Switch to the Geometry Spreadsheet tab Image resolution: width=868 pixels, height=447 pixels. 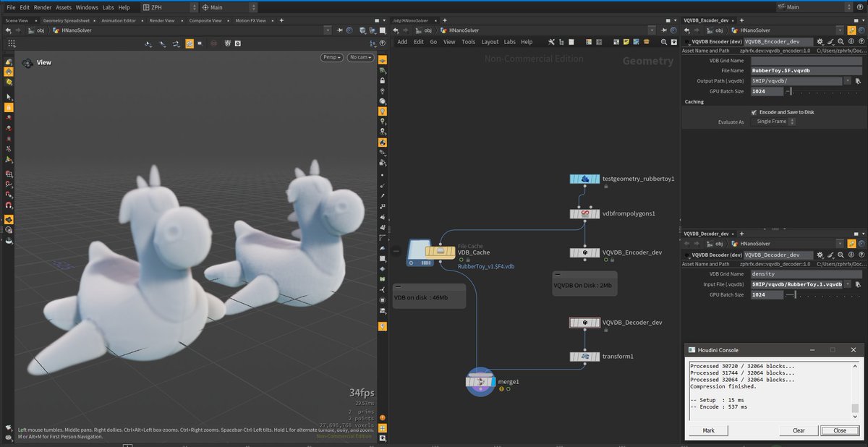click(x=66, y=20)
